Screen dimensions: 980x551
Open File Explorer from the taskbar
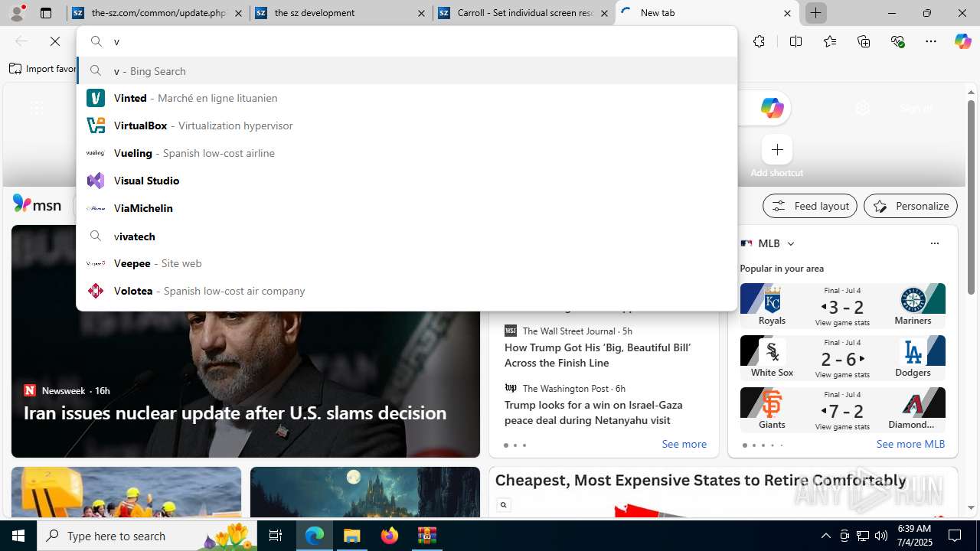click(x=352, y=536)
